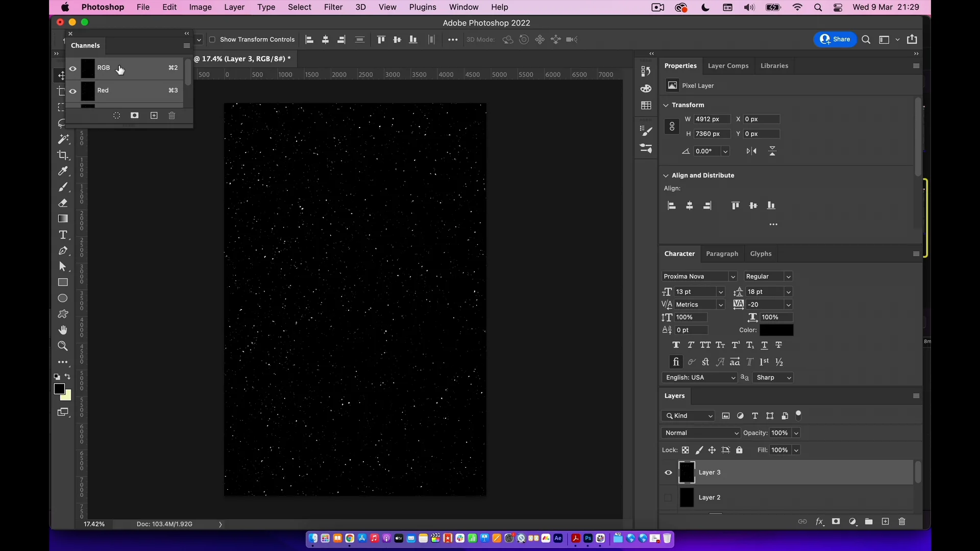Collapse the Align and Distribute section
The height and width of the screenshot is (551, 980).
[666, 176]
